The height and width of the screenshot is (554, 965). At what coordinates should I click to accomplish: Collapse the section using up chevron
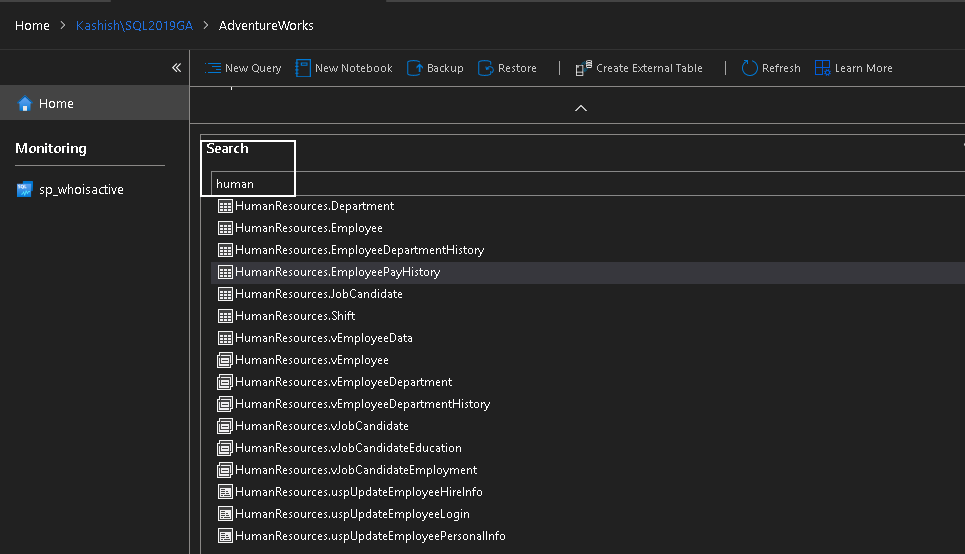581,108
